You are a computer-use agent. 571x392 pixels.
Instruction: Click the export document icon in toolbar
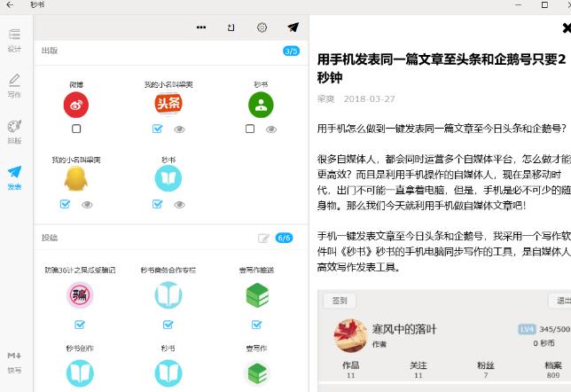point(231,27)
